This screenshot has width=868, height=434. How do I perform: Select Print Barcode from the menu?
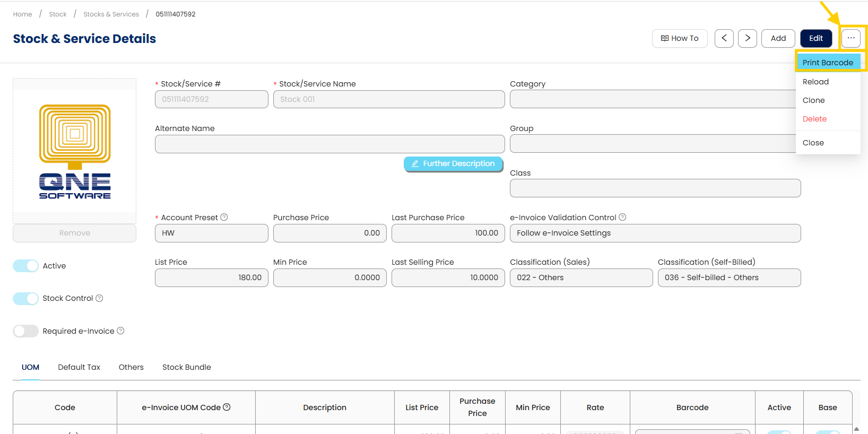click(828, 63)
